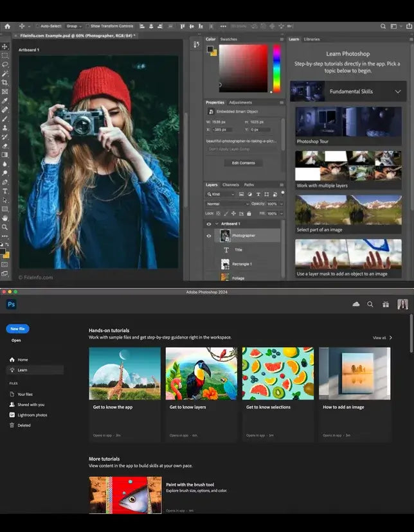The image size is (414, 532).
Task: Select the Move tool in the left toolbar
Action: tap(4, 46)
